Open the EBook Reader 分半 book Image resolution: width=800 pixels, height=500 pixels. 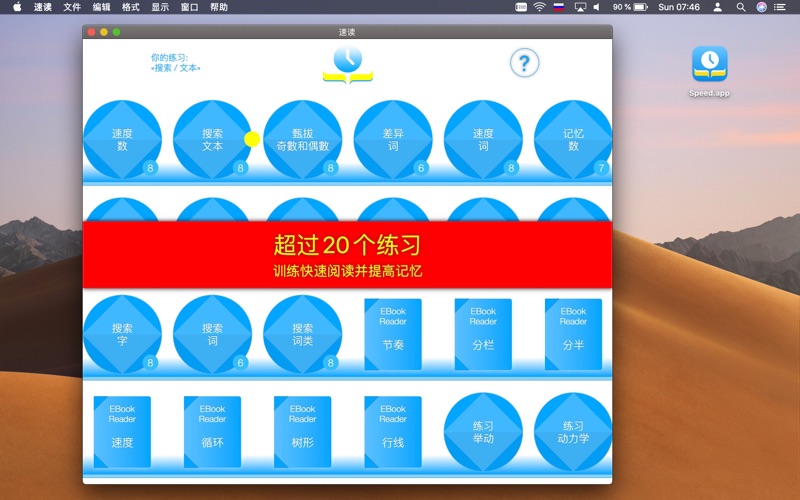pyautogui.click(x=573, y=334)
